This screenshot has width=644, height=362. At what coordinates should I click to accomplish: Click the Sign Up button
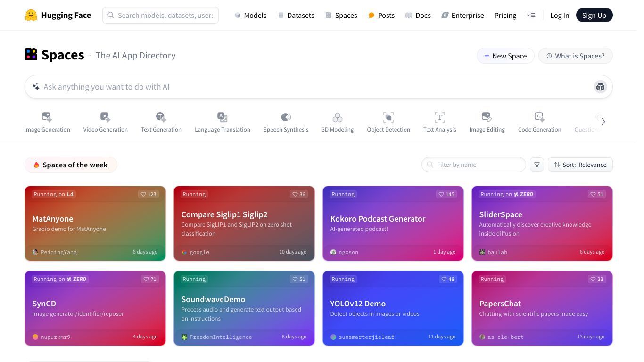click(x=594, y=15)
